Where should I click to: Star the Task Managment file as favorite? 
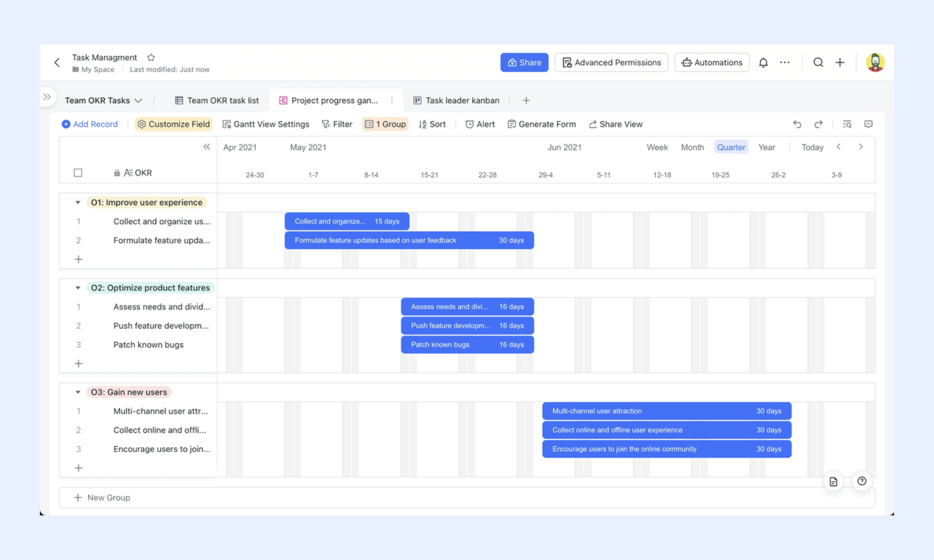point(151,57)
